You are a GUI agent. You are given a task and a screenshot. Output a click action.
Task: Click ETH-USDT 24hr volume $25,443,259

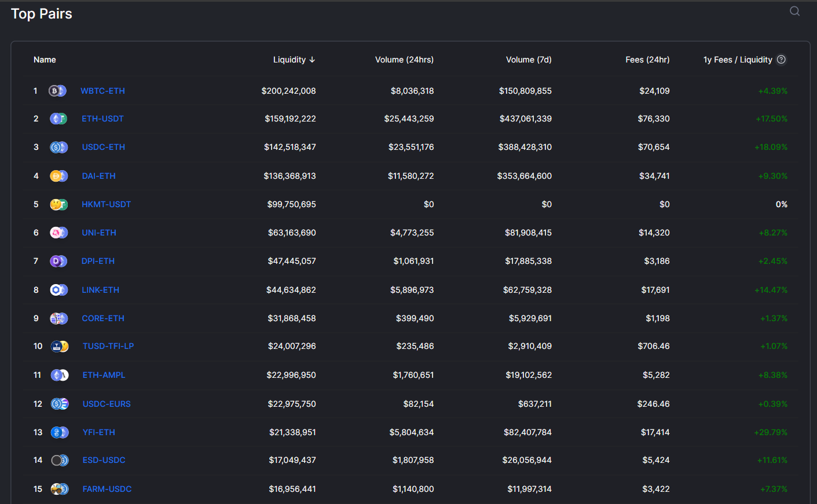[409, 119]
